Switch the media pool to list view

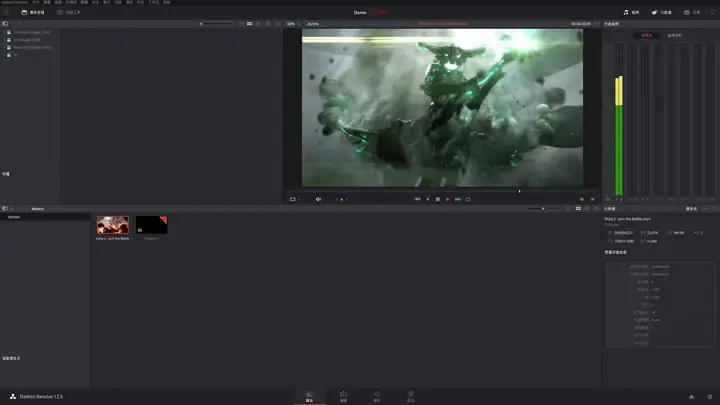[x=587, y=208]
